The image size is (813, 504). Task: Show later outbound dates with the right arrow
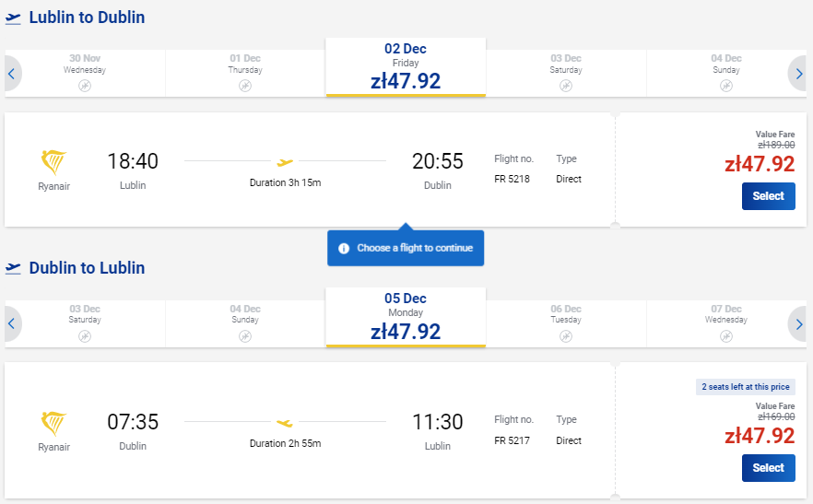click(x=798, y=74)
